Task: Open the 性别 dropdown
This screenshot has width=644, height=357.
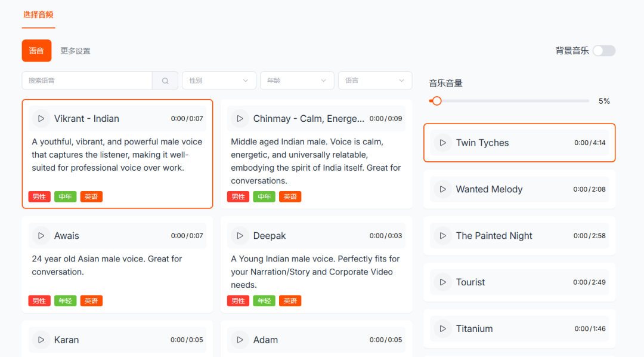Action: [x=219, y=81]
